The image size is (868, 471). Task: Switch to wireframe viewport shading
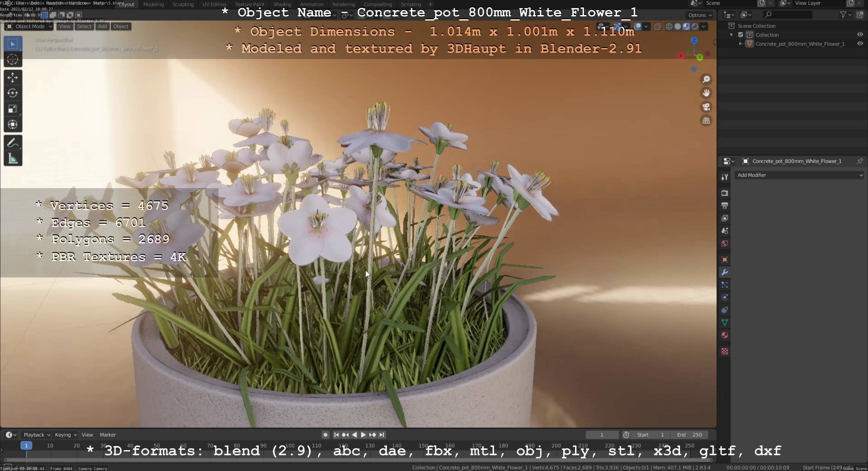coord(669,27)
